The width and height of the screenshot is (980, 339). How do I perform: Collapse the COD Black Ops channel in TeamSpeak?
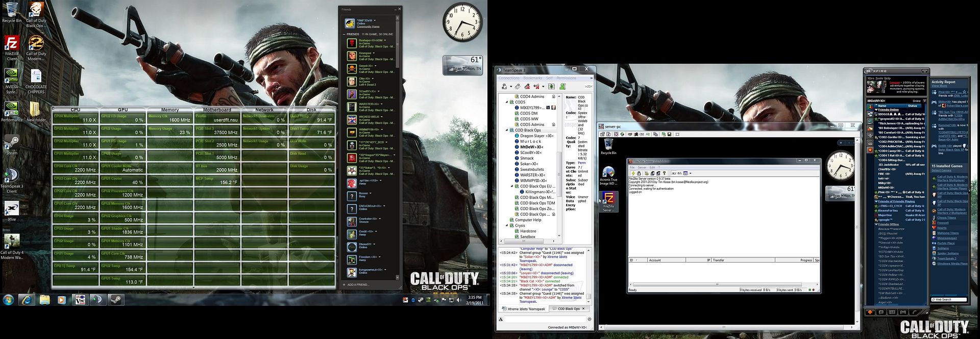[507, 130]
